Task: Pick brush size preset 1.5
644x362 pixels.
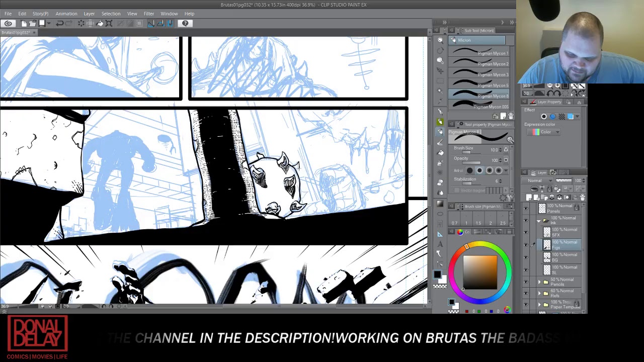Action: pos(478,223)
